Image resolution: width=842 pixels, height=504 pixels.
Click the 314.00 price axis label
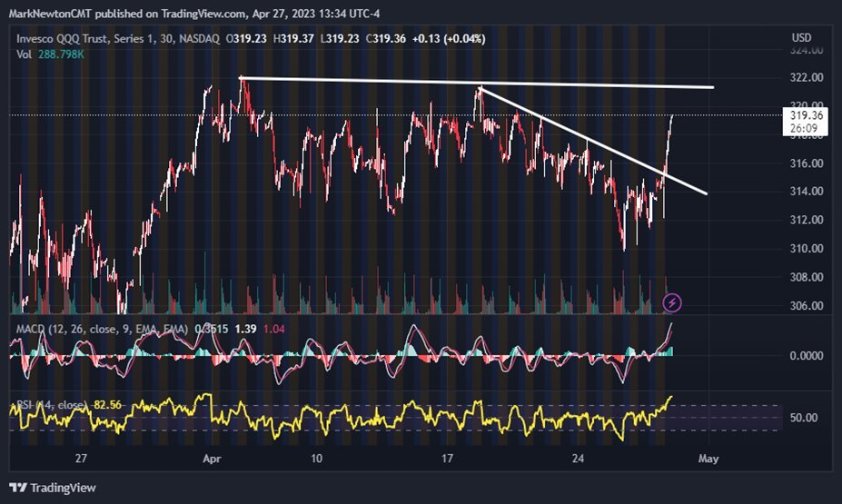coord(806,191)
